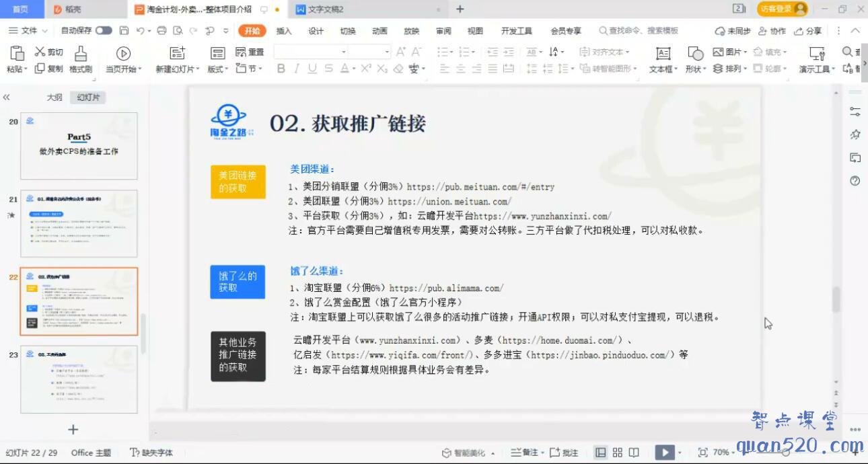
Task: Expand Smart Beautify (智能美化) menu
Action: [x=493, y=453]
